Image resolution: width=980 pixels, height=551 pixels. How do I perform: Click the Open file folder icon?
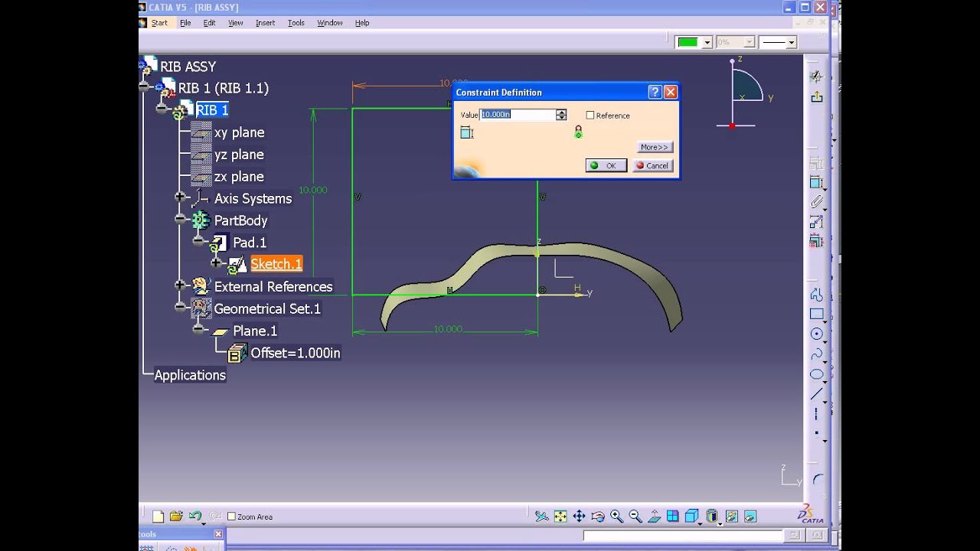(176, 517)
